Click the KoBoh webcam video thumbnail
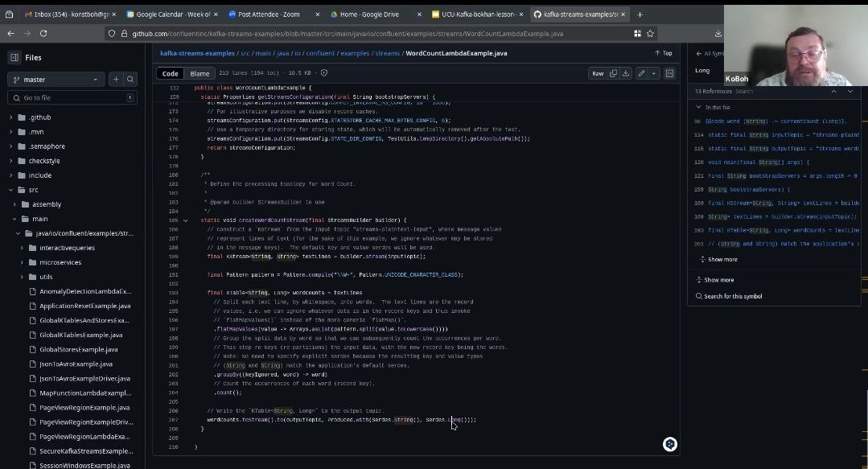 coord(796,45)
